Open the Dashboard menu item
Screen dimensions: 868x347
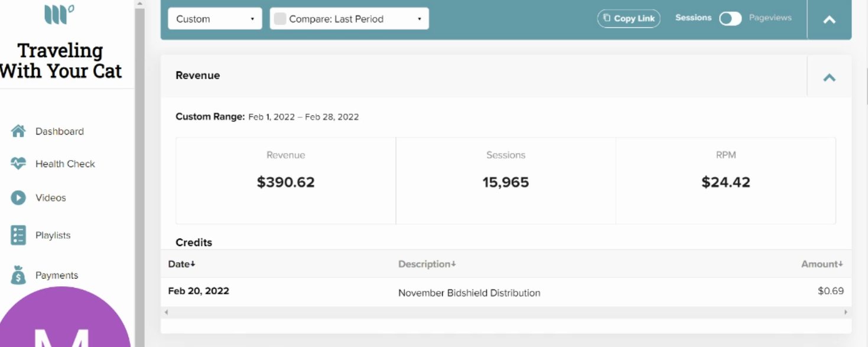tap(59, 131)
